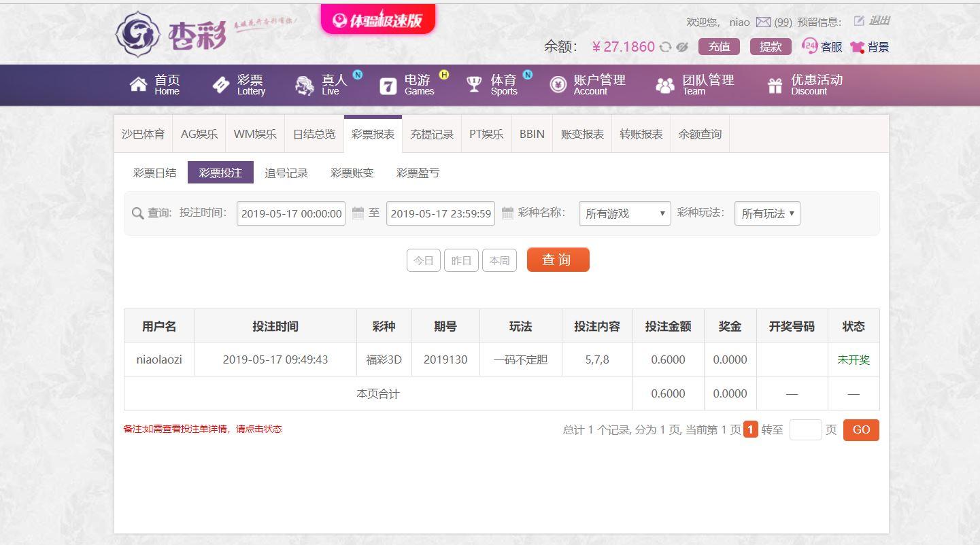Open the 余额查询 tab
Screen dimensions: 980x545
[x=700, y=134]
